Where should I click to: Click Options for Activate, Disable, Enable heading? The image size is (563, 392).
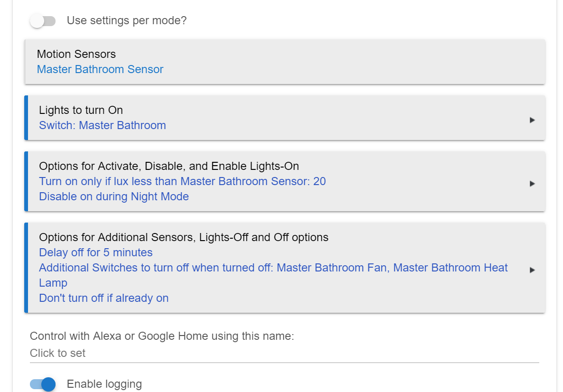[169, 166]
